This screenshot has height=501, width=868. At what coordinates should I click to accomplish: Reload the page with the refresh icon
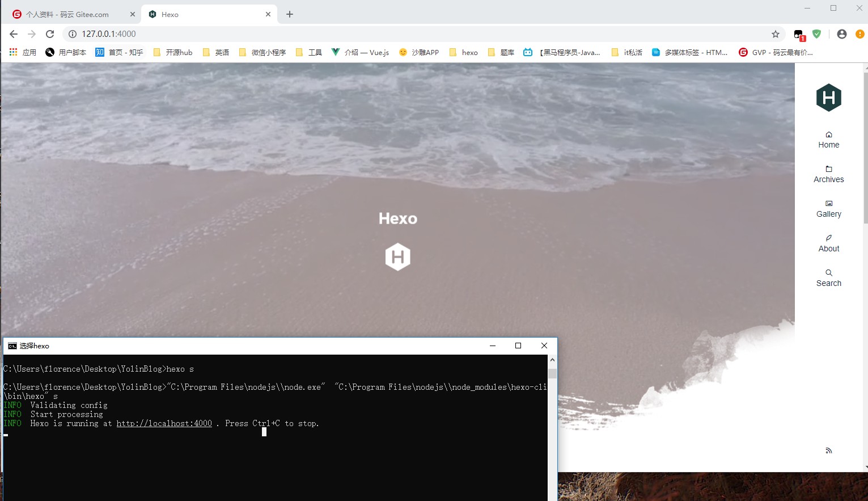50,34
